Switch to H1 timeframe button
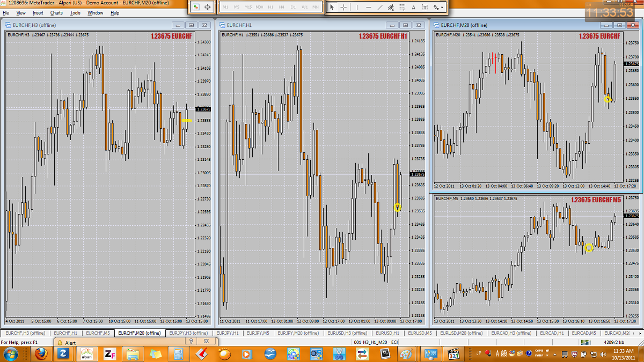Viewport: 644px width, 362px height. coord(270,7)
